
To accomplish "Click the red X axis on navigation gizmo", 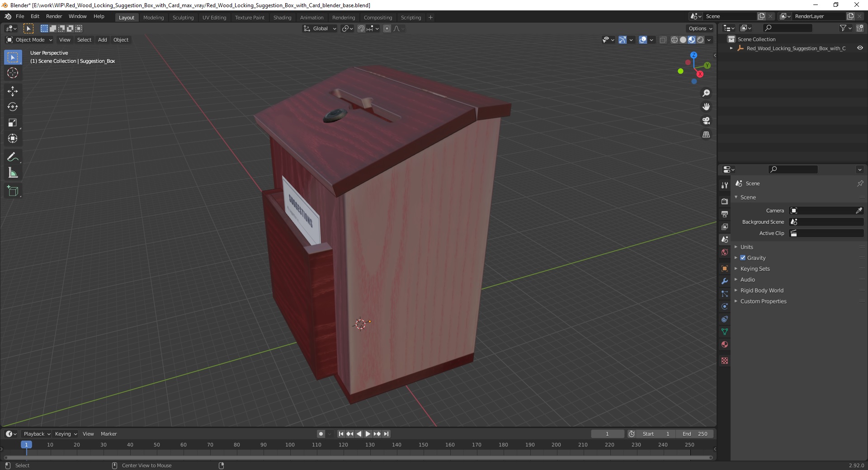I will [x=700, y=74].
